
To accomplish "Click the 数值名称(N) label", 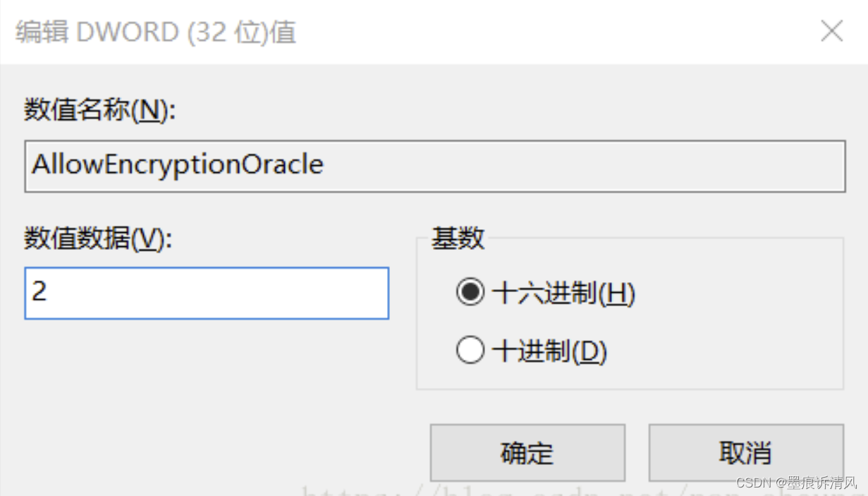I will point(99,111).
